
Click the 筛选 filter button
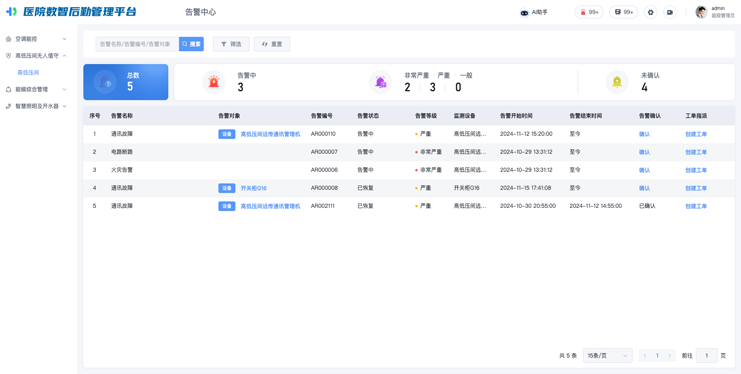[231, 44]
